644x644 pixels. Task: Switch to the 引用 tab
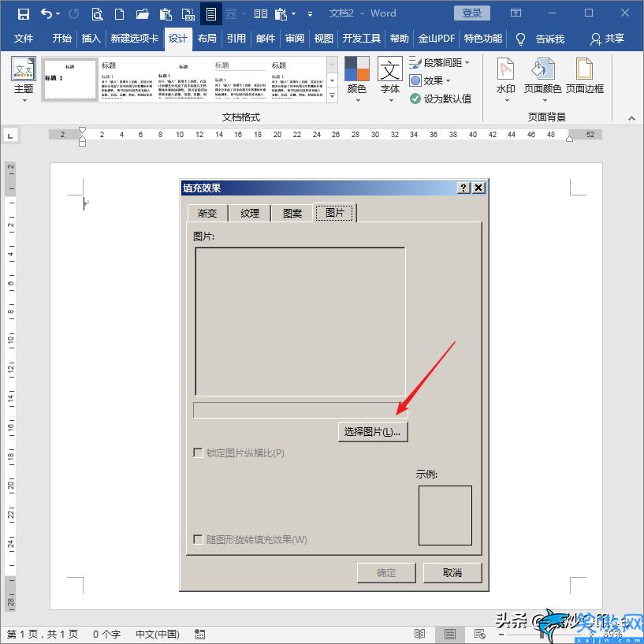coord(236,39)
